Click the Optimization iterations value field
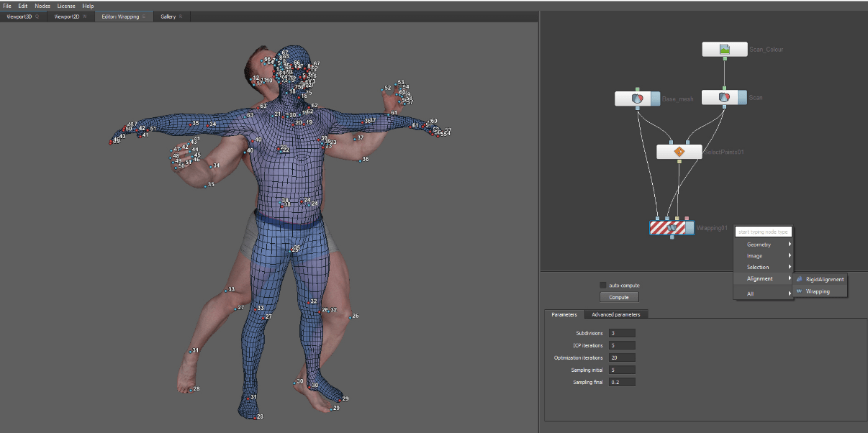This screenshot has height=433, width=868. (622, 357)
